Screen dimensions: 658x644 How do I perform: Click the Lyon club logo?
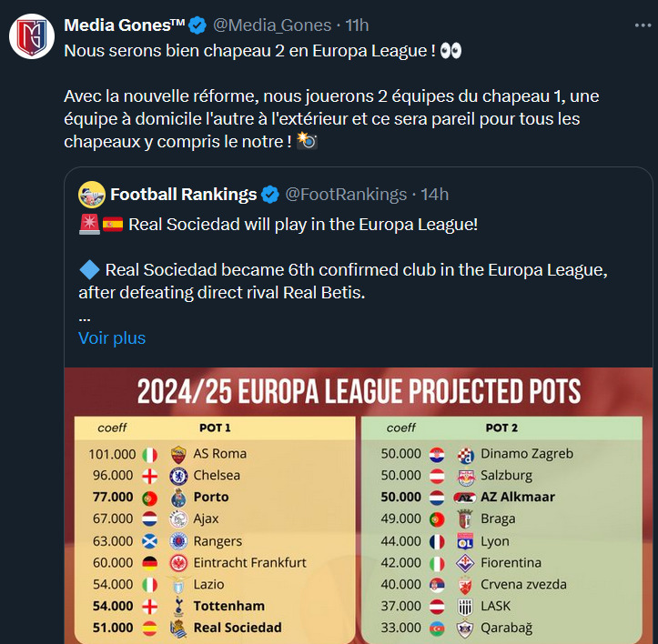465,541
